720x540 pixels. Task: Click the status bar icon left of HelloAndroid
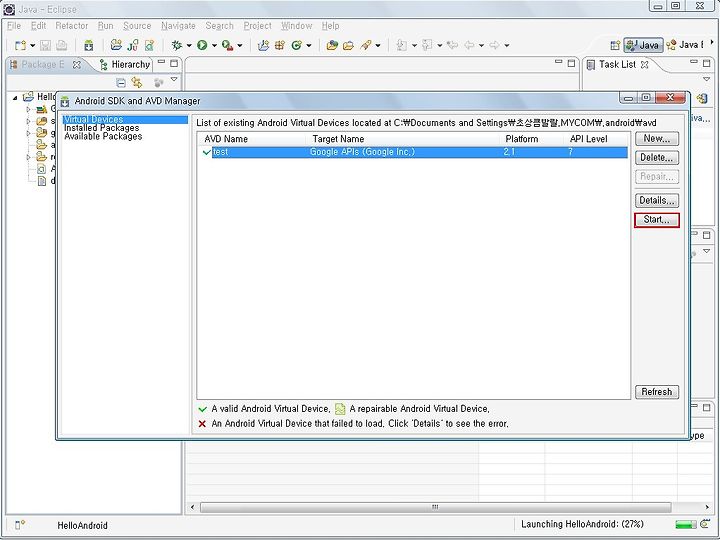20,525
